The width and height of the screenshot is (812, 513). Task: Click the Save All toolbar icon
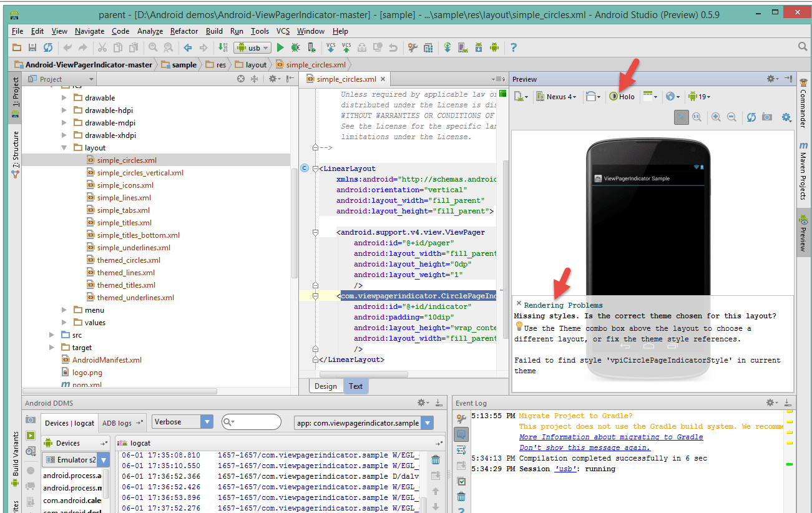(32, 47)
